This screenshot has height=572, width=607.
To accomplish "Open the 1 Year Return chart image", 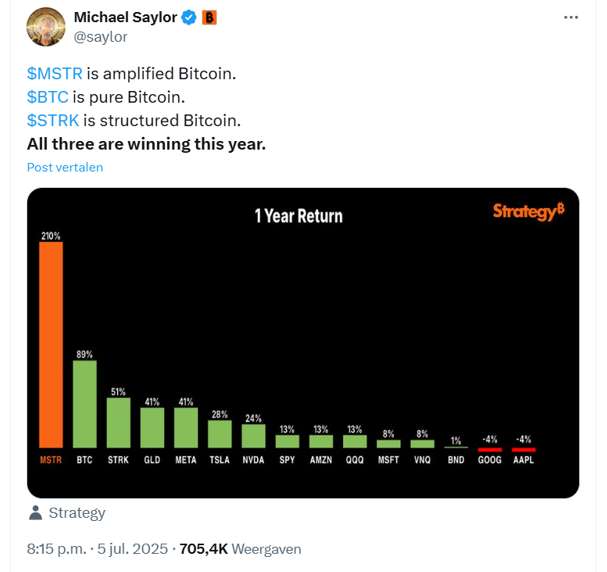I will [303, 343].
